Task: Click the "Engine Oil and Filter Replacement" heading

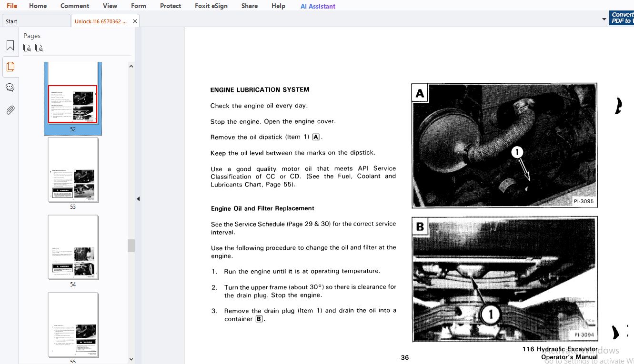Action: 262,208
